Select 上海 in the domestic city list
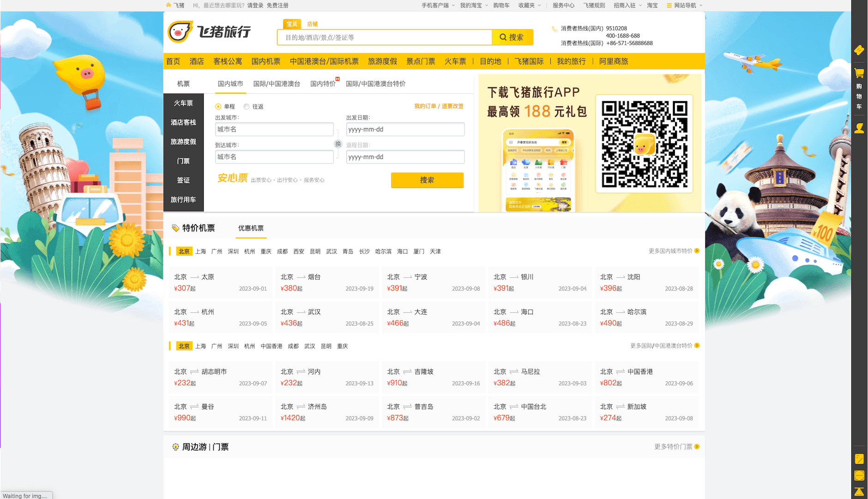868x499 pixels. point(200,251)
